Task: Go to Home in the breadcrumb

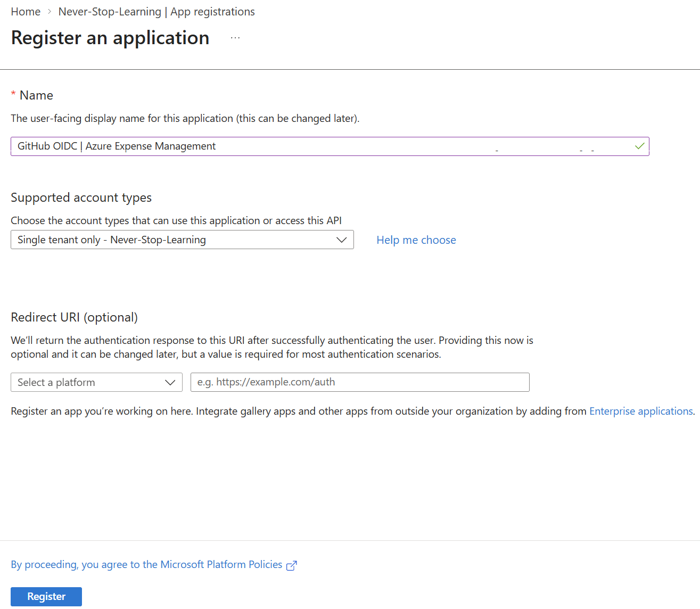Action: pyautogui.click(x=26, y=12)
